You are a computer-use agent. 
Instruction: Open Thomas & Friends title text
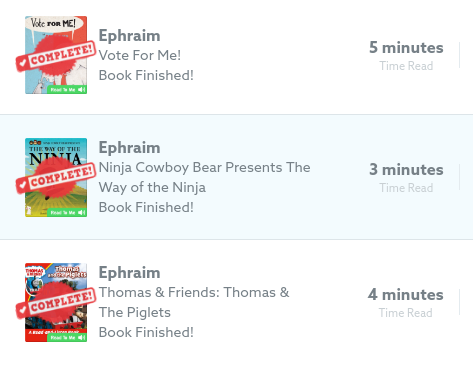[194, 302]
